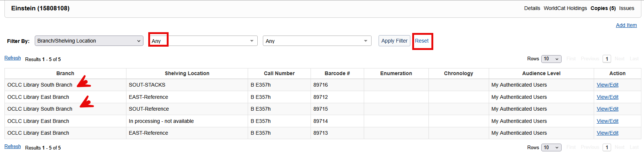The width and height of the screenshot is (644, 161).
Task: Click View/Edit for barcode 89713
Action: 607,133
